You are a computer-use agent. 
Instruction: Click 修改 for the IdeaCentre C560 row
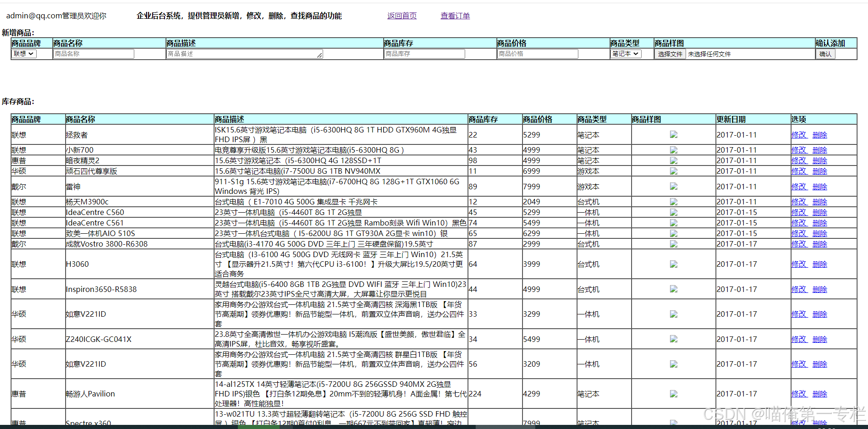[x=799, y=212]
